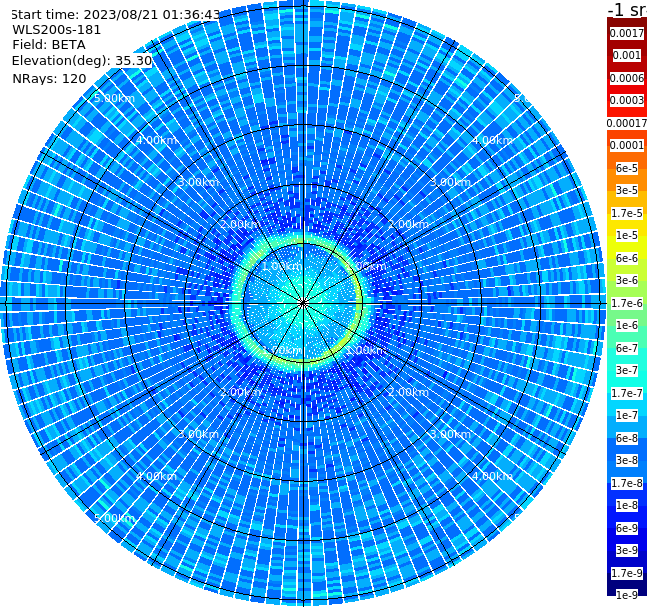Viewport: 647px width, 607px height.
Task: Select the 0.001 colorbar value
Action: point(627,56)
